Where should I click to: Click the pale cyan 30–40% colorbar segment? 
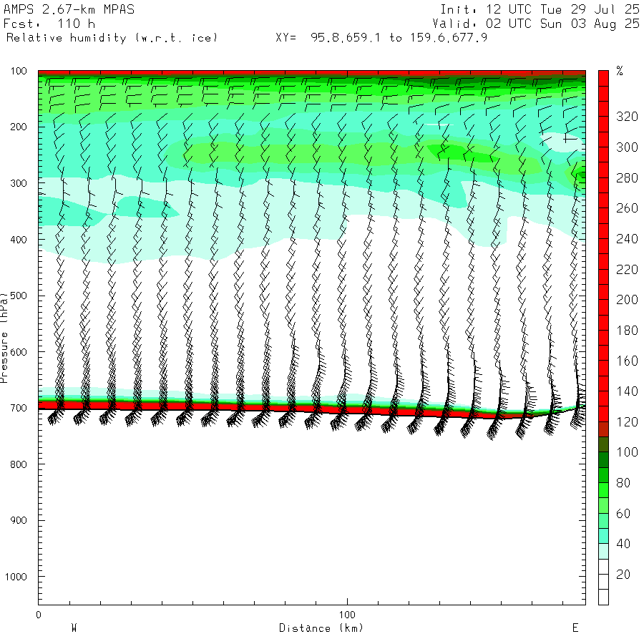point(603,552)
